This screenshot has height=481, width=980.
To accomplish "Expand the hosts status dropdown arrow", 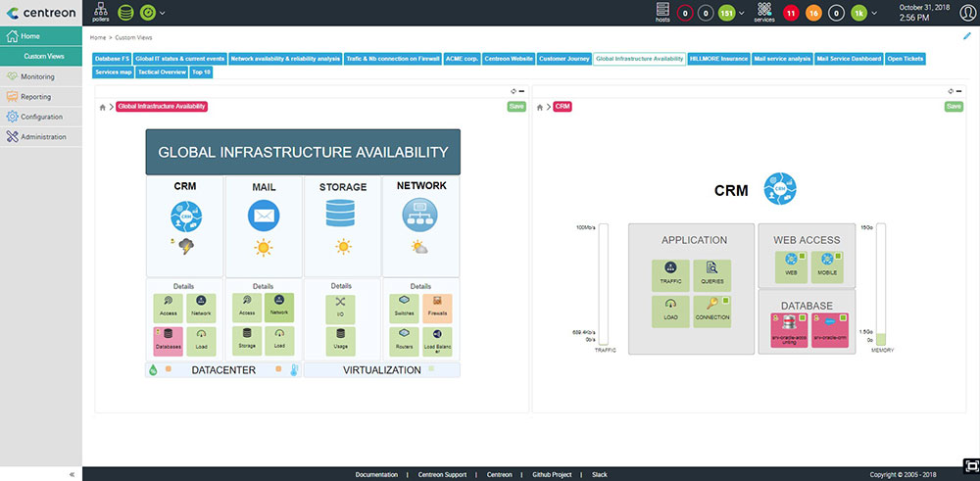I will 742,14.
